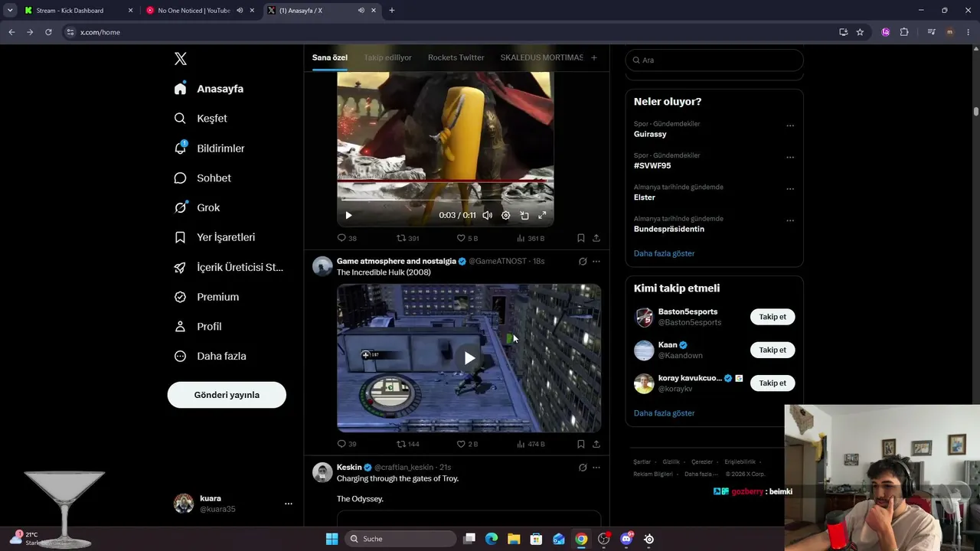The image size is (980, 551).
Task: Like the post with 2 B likes
Action: [467, 444]
